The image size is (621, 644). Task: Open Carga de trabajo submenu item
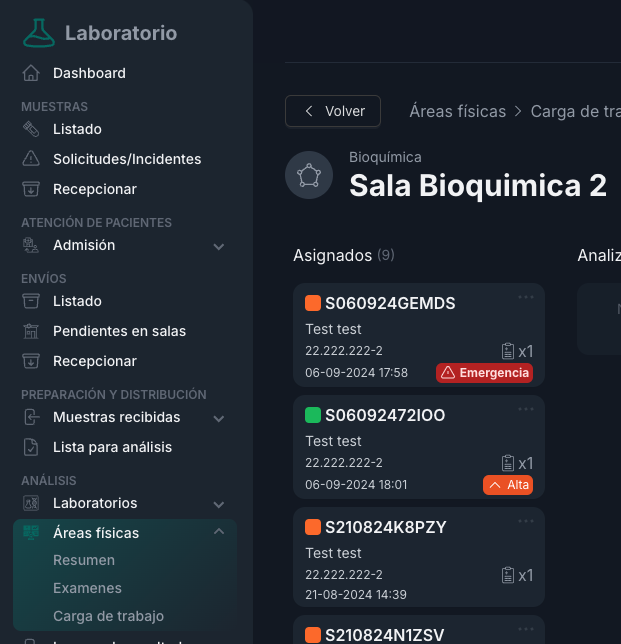point(108,616)
